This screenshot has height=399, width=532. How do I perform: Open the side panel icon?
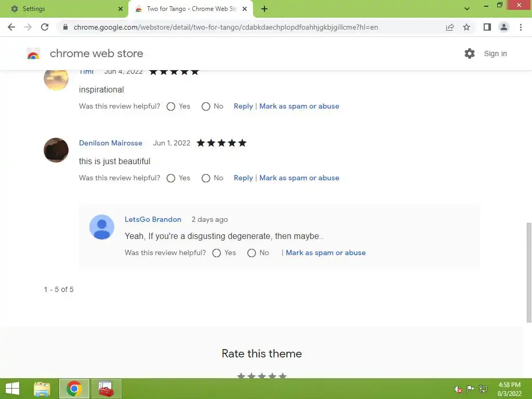[487, 27]
